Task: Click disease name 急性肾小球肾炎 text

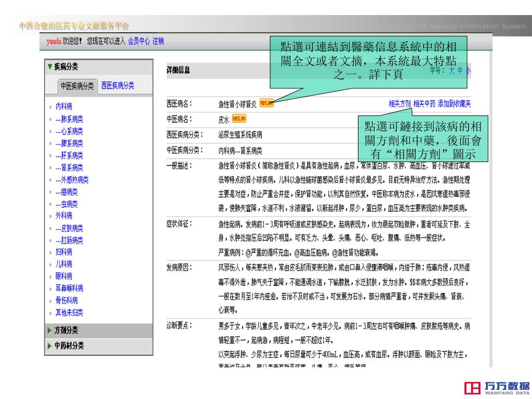Action: point(237,104)
